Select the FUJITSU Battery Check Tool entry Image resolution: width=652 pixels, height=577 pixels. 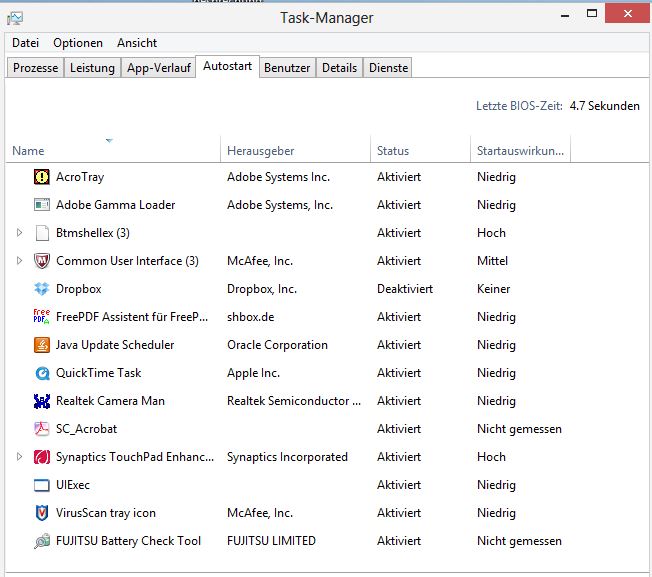pyautogui.click(x=128, y=541)
